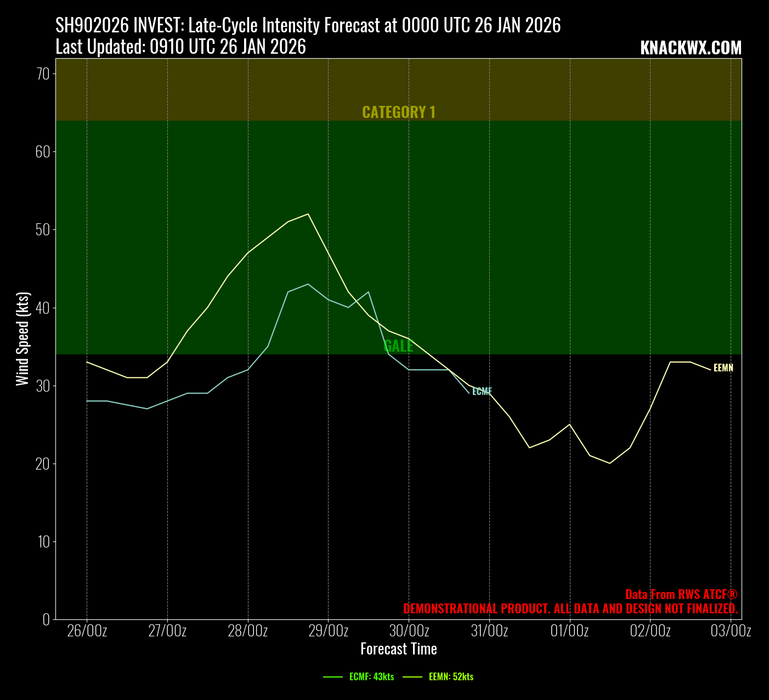Click the Forecast Time axis title
Image resolution: width=769 pixels, height=700 pixels.
coord(399,649)
